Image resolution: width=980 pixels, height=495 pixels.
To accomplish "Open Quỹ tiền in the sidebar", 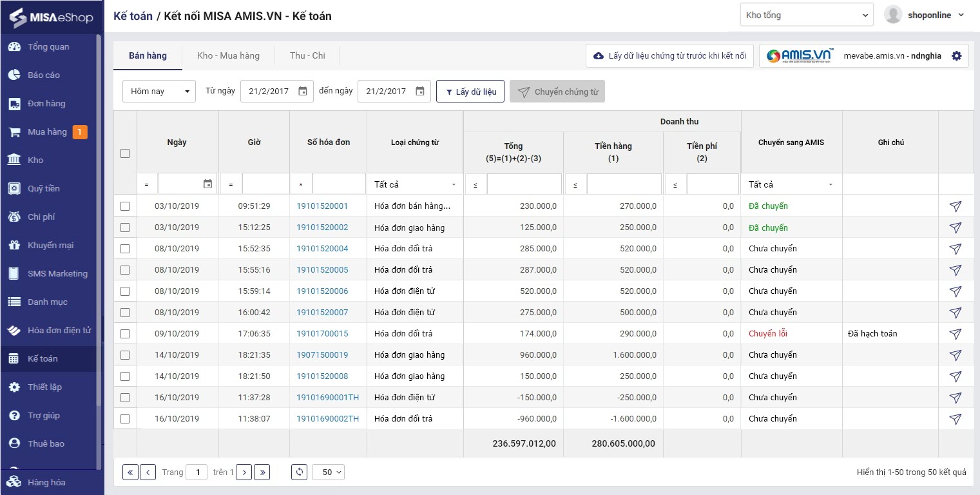I will (x=43, y=189).
